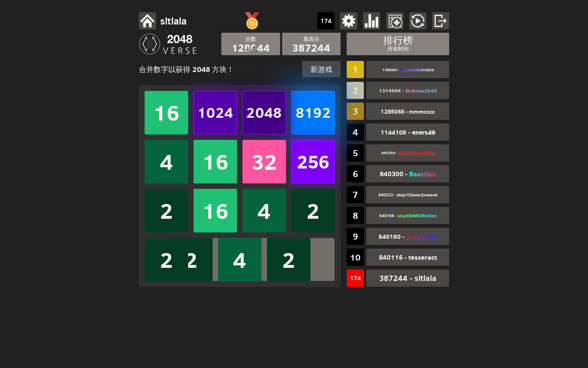
Task: Open the 840180 score leaderboard entry
Action: coord(408,236)
